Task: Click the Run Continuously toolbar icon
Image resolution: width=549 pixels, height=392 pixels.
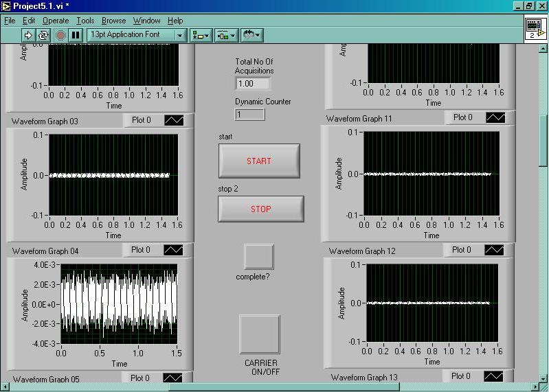Action: (x=43, y=35)
